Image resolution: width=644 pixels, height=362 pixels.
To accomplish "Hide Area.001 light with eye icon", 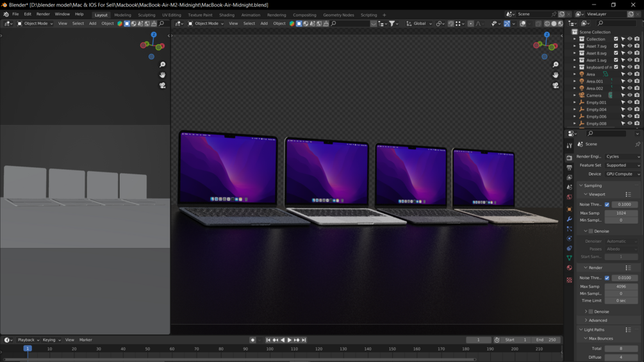I will [x=630, y=81].
